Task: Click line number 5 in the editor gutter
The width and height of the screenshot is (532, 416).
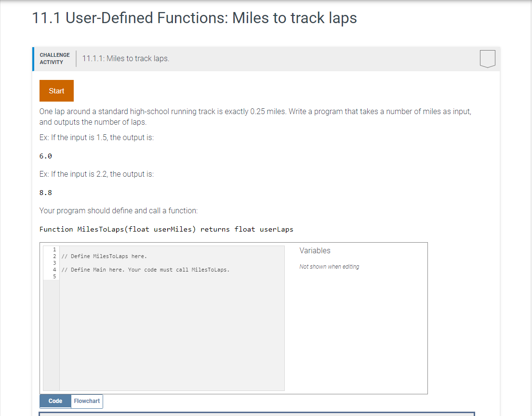Action: pos(54,276)
